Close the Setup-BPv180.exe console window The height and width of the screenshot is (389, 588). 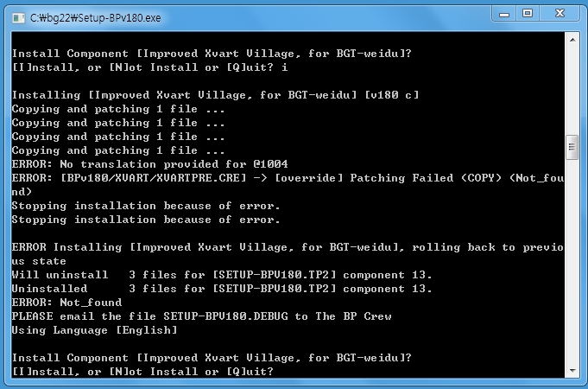560,15
